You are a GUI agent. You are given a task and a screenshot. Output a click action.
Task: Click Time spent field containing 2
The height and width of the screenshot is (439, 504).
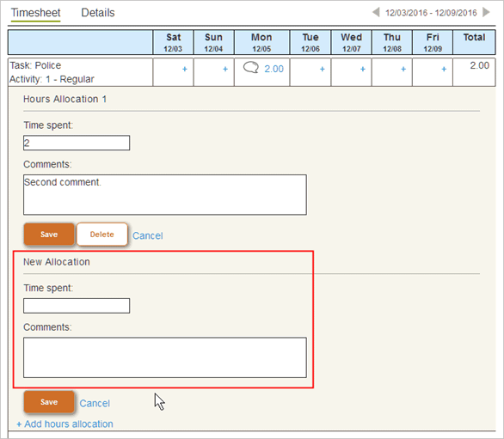[x=77, y=143]
